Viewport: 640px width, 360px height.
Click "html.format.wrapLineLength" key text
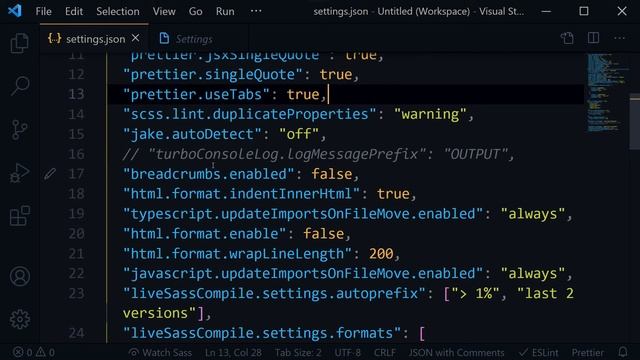(x=237, y=254)
